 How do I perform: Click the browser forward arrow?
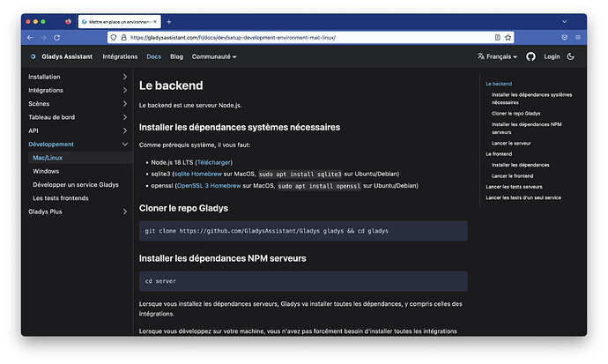coord(43,38)
